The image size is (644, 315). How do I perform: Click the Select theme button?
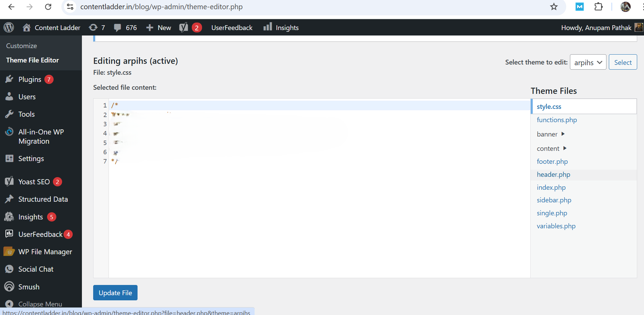click(623, 62)
